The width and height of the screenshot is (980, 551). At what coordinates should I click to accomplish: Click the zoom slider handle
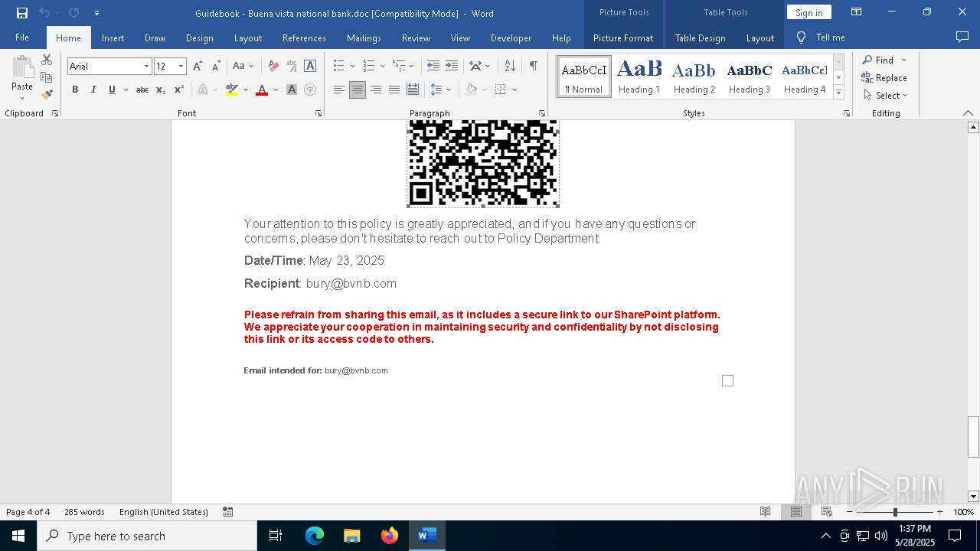895,512
